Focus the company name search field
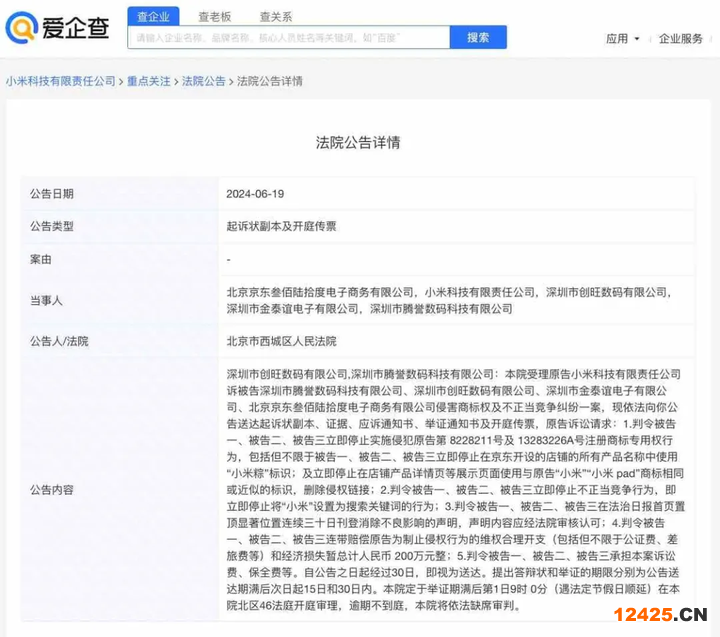Viewport: 720px width, 637px height. click(x=289, y=37)
